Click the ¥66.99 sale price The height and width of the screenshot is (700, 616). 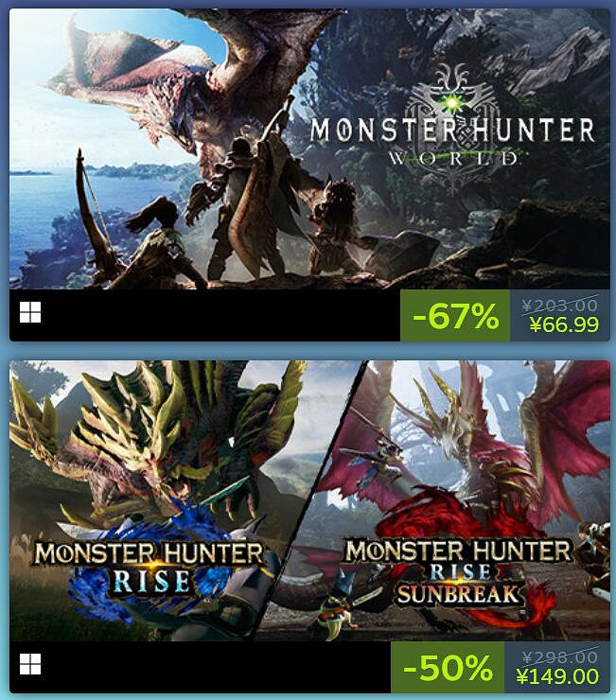[564, 324]
